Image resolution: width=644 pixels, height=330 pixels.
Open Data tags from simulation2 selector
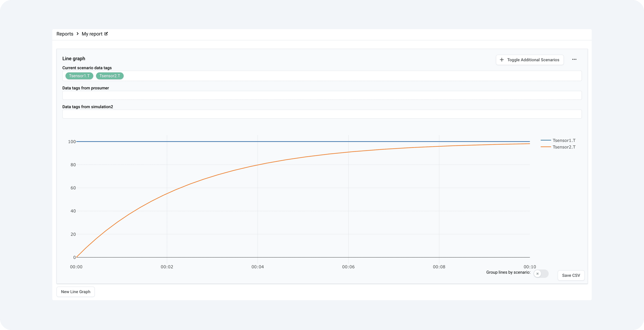(x=322, y=114)
